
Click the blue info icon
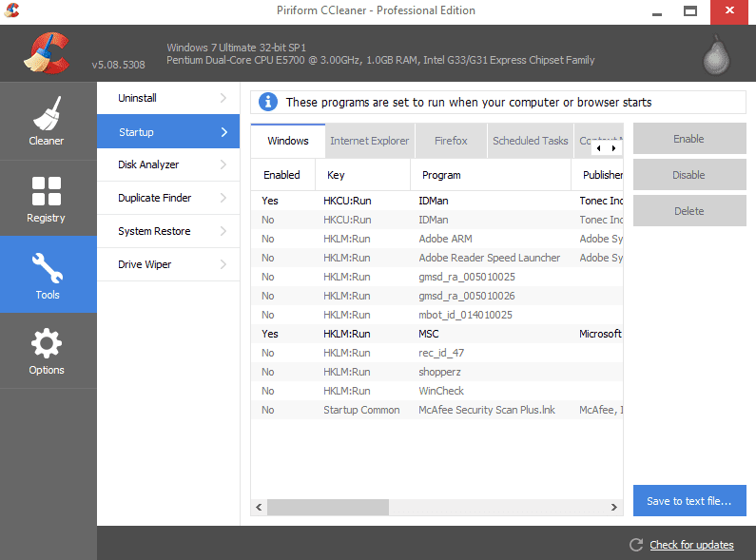click(268, 102)
